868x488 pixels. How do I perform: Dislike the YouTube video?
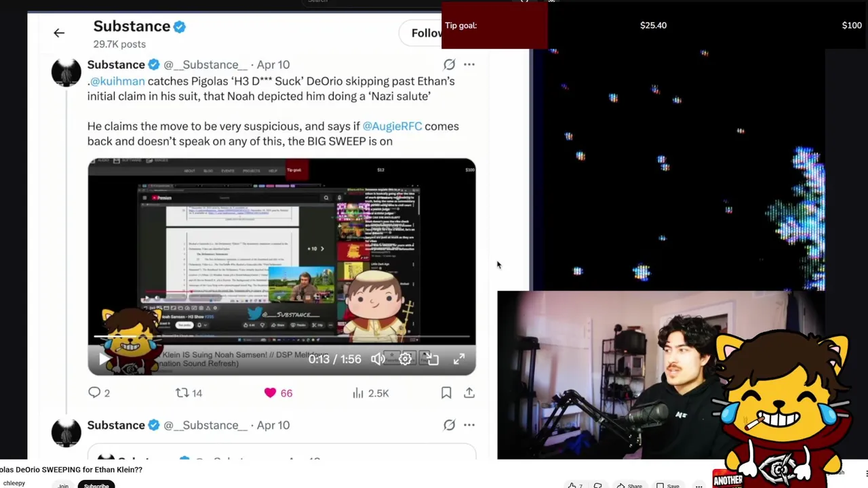597,485
